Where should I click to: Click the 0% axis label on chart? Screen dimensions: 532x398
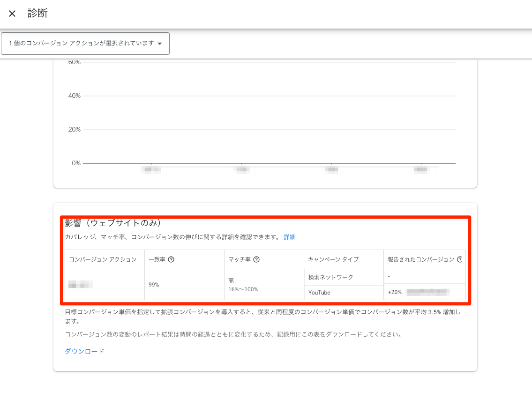pyautogui.click(x=76, y=163)
